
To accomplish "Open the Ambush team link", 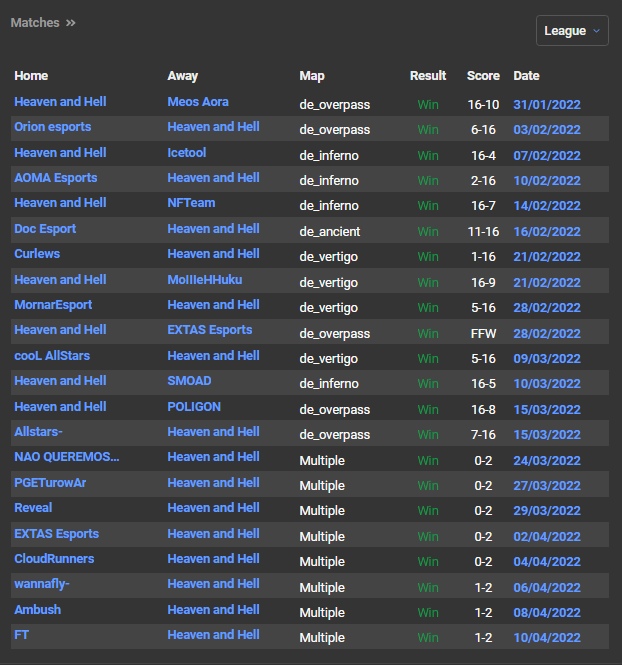I will pos(37,609).
